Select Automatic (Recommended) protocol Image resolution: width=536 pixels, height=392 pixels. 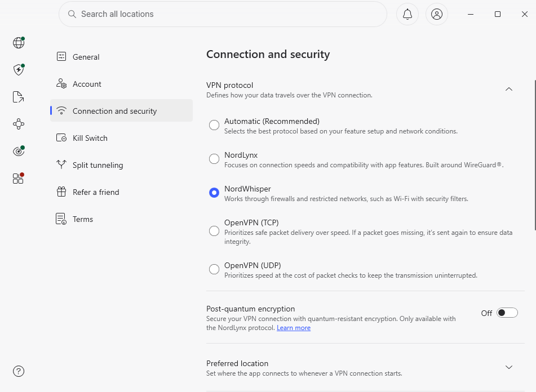pos(214,125)
